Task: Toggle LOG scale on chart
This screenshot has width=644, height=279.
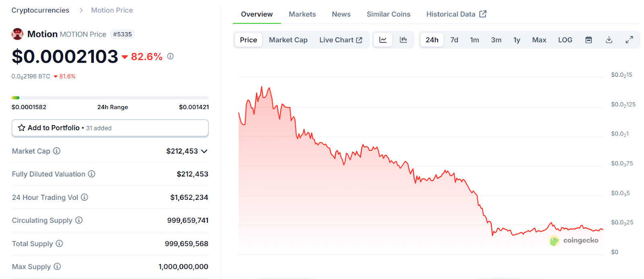Action: 565,40
